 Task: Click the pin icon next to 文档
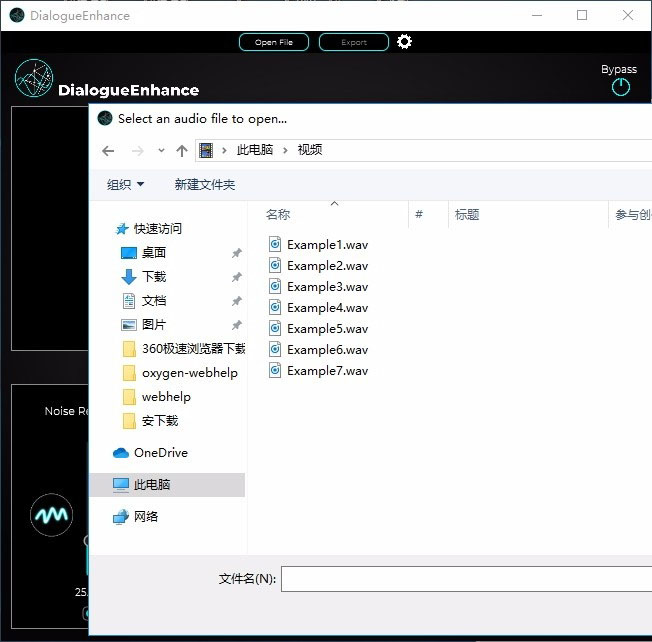[237, 301]
